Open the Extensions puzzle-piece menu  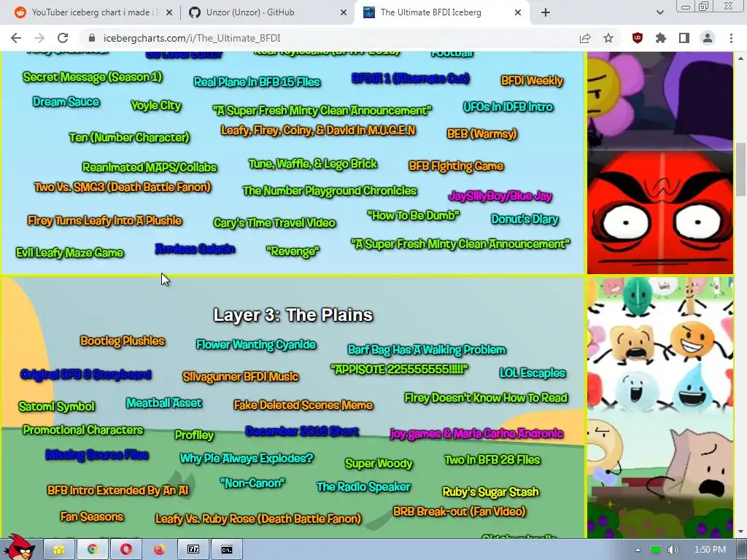pos(661,38)
